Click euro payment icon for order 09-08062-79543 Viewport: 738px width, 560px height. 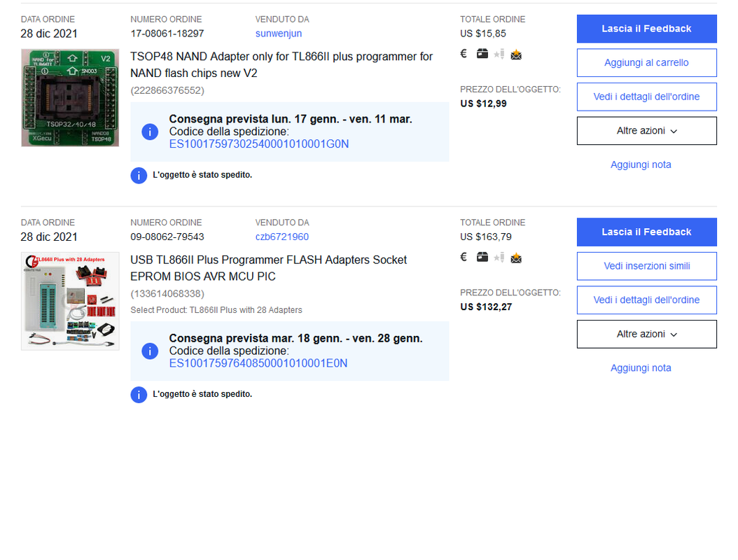pos(464,257)
